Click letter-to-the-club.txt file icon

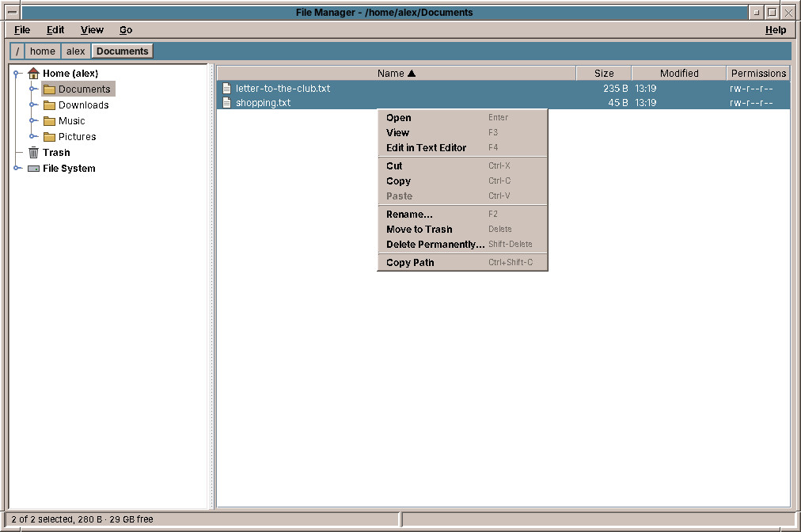pyautogui.click(x=226, y=89)
